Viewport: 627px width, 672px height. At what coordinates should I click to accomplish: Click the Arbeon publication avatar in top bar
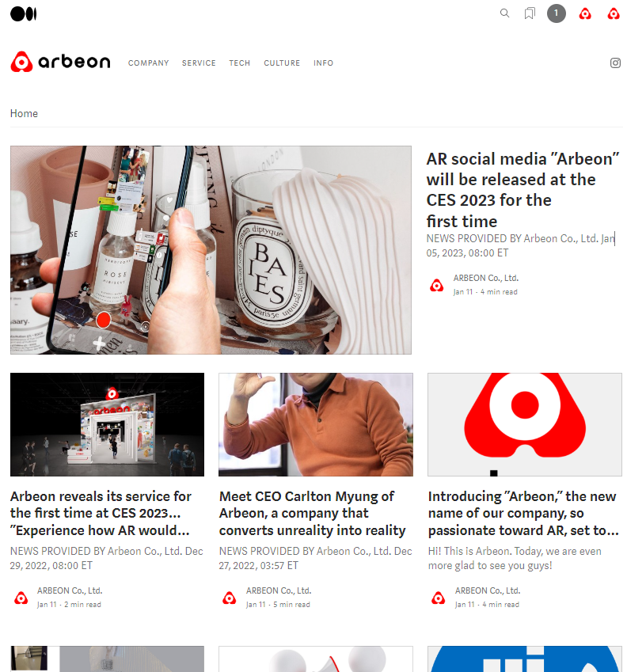pyautogui.click(x=585, y=14)
